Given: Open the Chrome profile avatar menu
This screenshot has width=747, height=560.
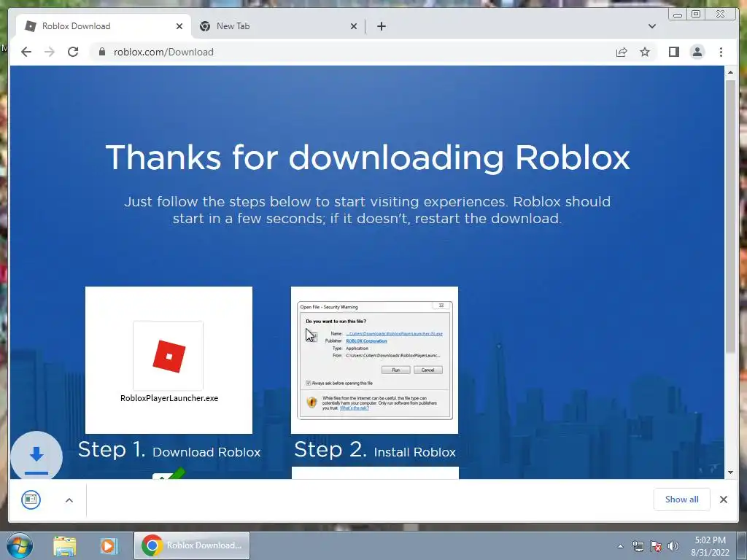Looking at the screenshot, I should pyautogui.click(x=697, y=52).
